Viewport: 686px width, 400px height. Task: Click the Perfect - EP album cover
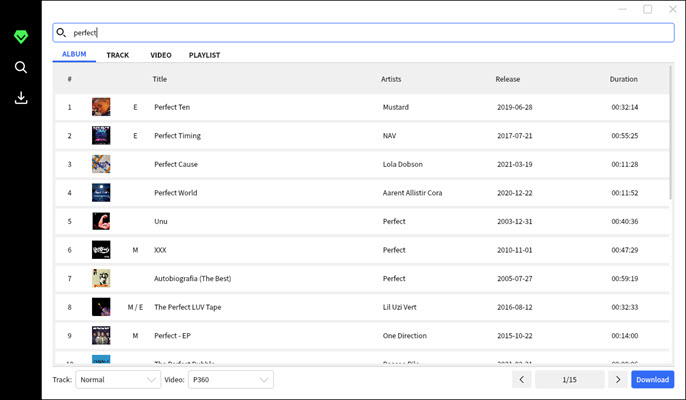coord(101,336)
